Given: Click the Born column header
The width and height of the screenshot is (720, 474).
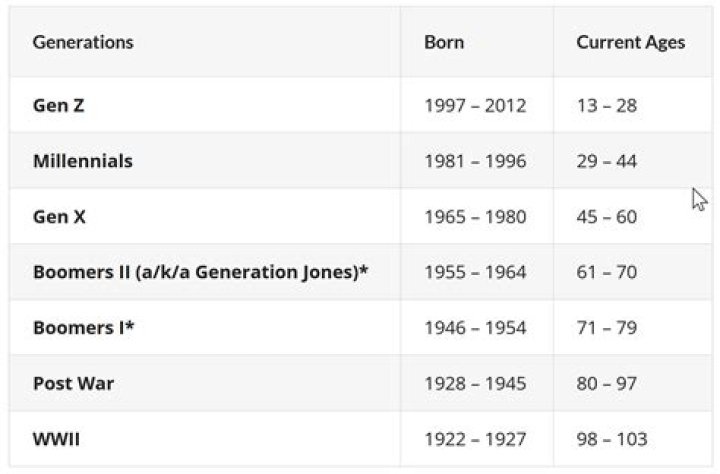Looking at the screenshot, I should (444, 43).
